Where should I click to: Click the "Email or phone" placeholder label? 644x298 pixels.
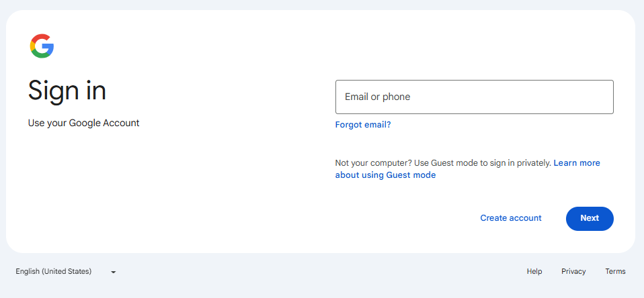pyautogui.click(x=377, y=97)
